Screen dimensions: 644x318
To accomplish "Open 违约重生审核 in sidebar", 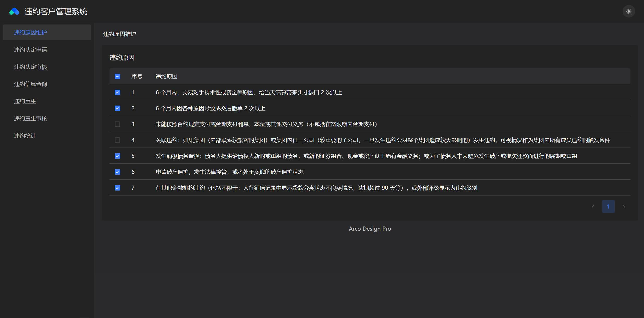I will (x=31, y=118).
